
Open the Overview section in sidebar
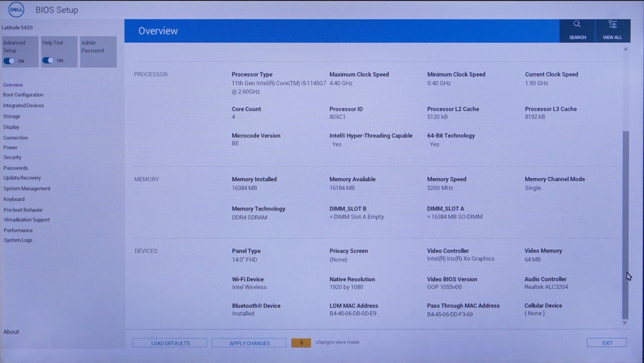(x=13, y=85)
